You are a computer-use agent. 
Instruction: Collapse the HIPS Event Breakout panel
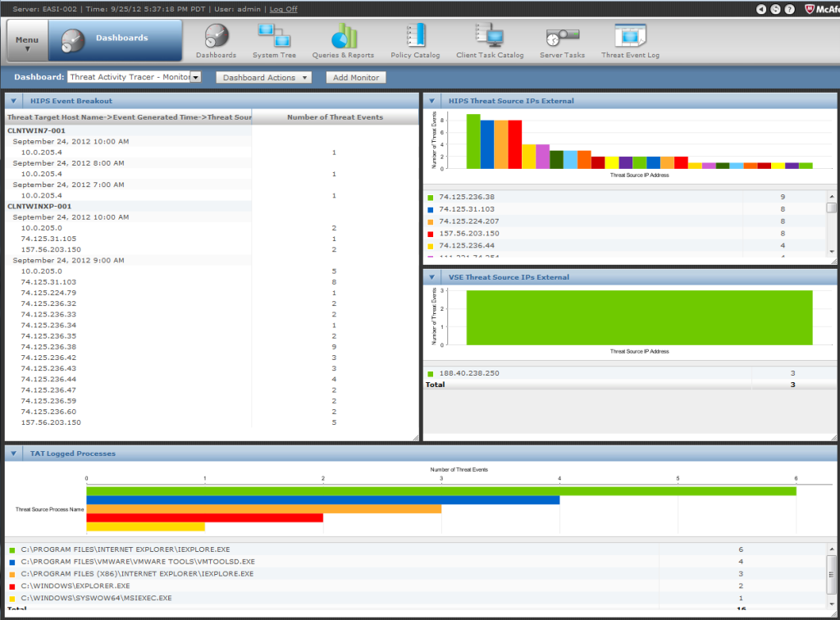click(x=15, y=101)
